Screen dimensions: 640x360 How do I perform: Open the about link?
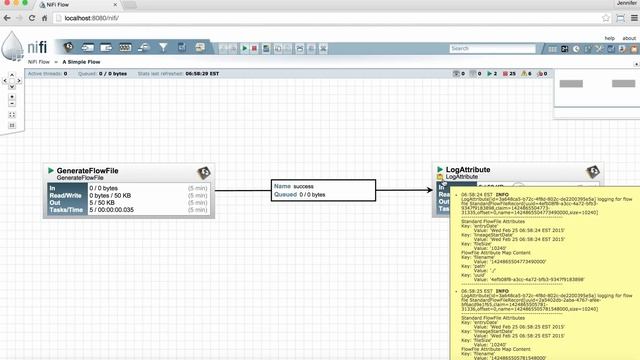[x=629, y=38]
